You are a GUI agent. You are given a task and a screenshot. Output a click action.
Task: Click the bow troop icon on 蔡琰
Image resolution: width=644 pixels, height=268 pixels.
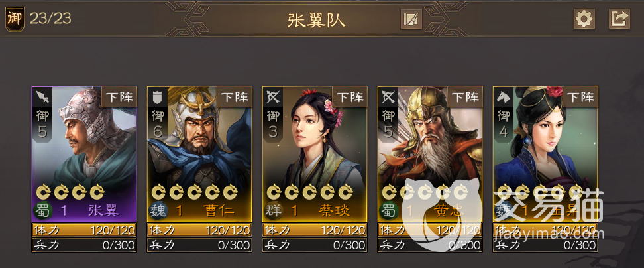pos(273,97)
